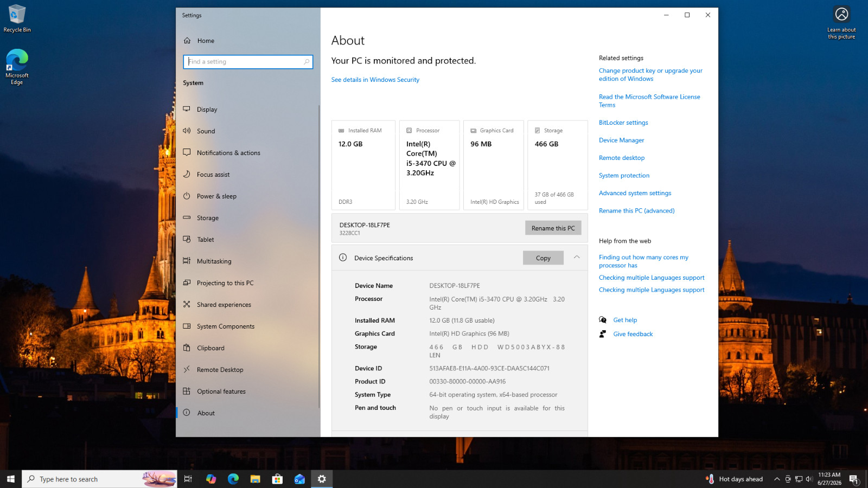
Task: Open the Multitasking icon
Action: coord(187,261)
